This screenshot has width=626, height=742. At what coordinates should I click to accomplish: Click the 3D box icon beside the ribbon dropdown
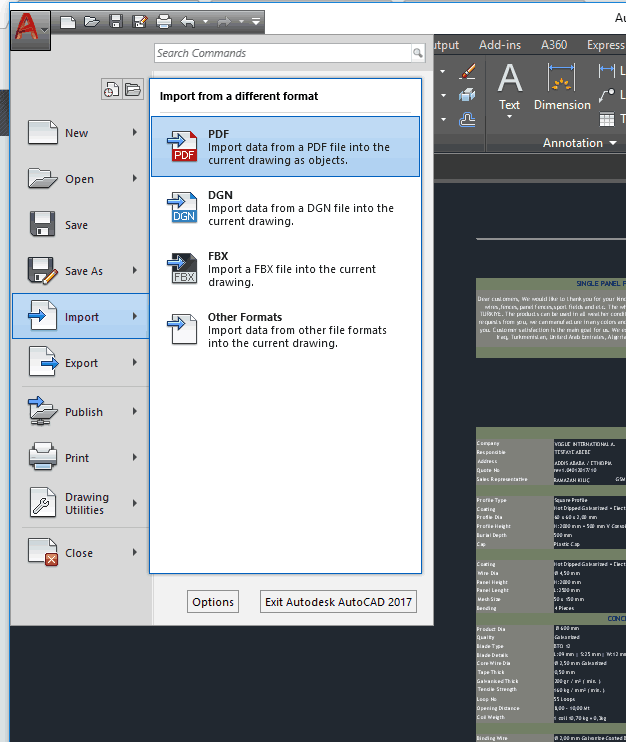[467, 95]
